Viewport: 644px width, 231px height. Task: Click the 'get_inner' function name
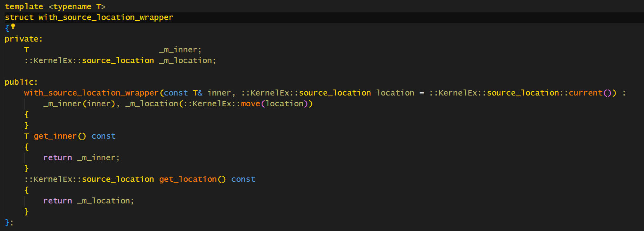[x=55, y=136]
